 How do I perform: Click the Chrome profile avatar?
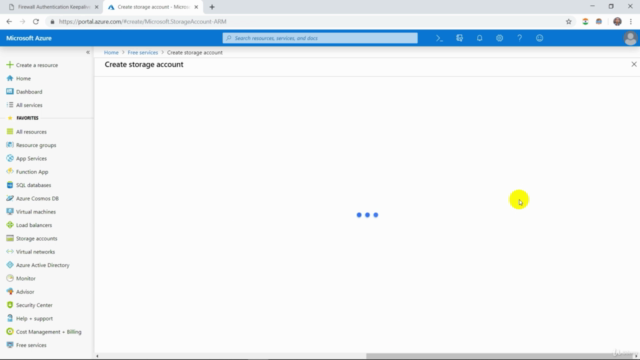click(x=617, y=22)
